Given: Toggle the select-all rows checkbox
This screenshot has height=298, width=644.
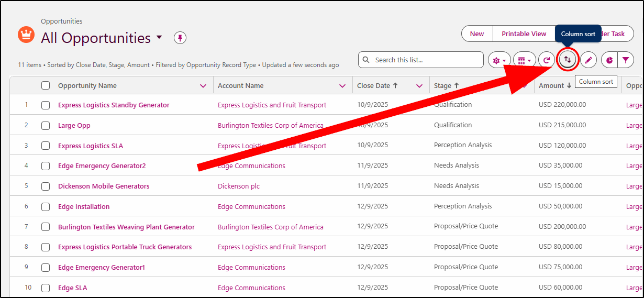Looking at the screenshot, I should pyautogui.click(x=46, y=85).
